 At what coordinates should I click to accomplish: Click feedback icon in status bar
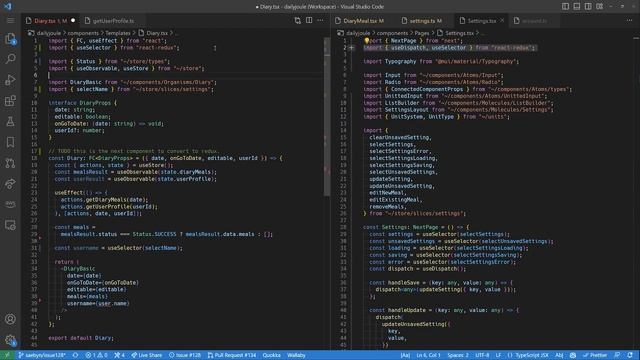point(617,355)
